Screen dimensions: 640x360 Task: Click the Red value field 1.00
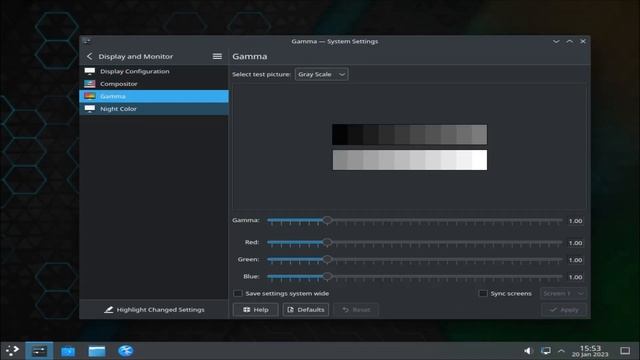[x=576, y=243]
